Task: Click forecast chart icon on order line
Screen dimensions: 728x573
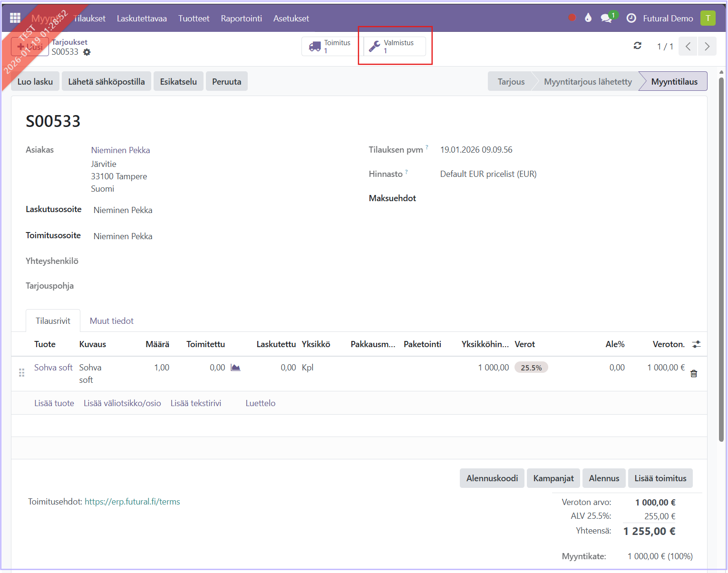Action: [235, 368]
